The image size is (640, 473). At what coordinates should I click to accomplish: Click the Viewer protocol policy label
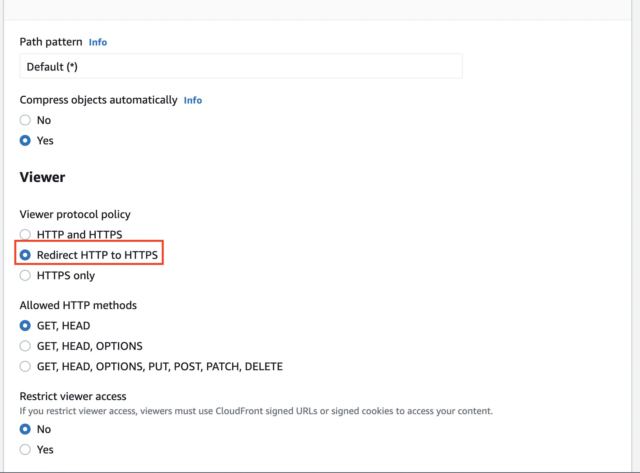coord(75,214)
